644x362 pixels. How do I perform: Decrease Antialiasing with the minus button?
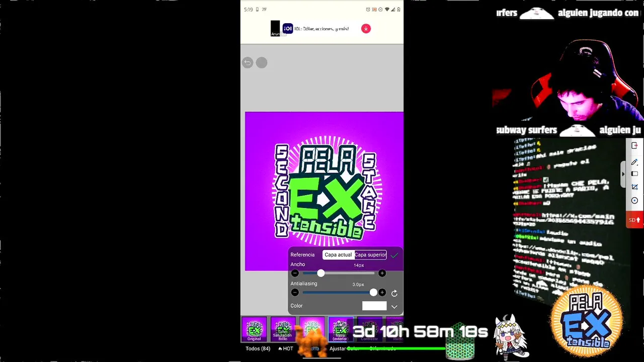pos(295,293)
